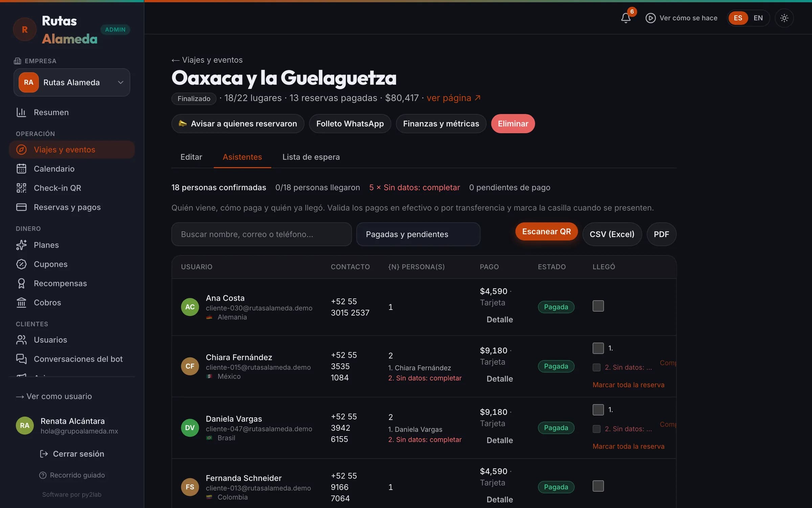This screenshot has width=812, height=508.
Task: Click the Cerrar sesión logout icon
Action: coord(44,454)
